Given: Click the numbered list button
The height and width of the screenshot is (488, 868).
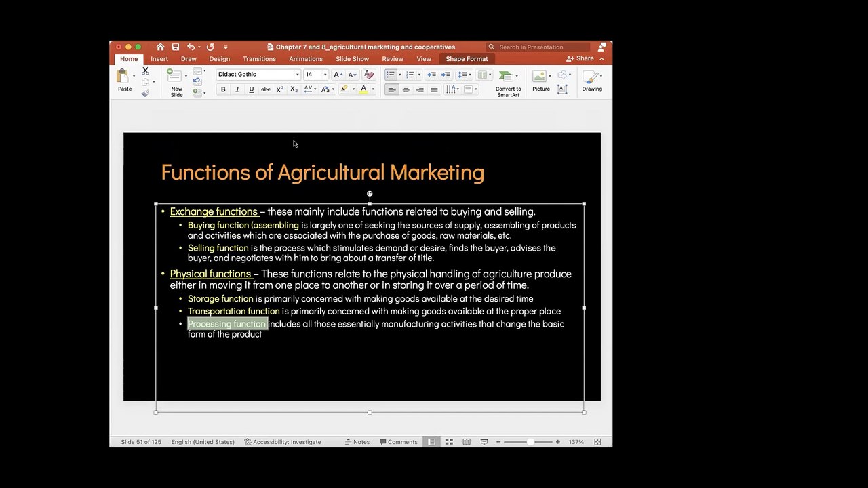Looking at the screenshot, I should (410, 75).
